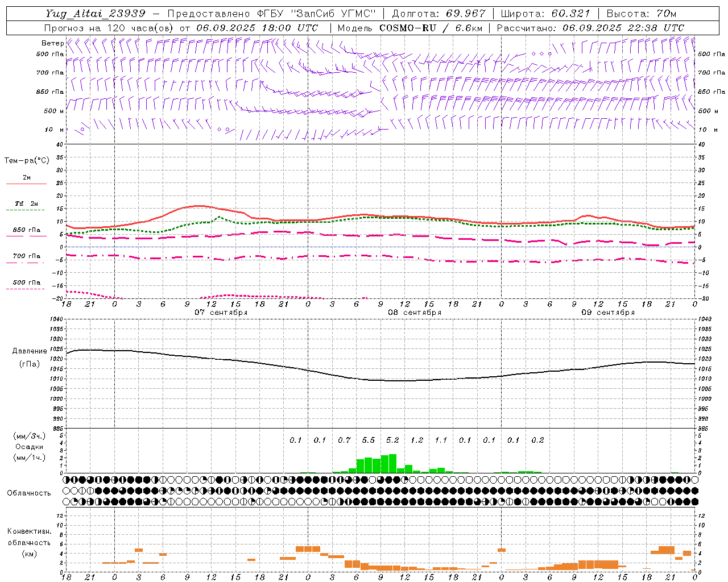Click the Рассчитано: 06.09.2025 22:38 UTC text
Image resolution: width=728 pixels, height=582 pixels.
point(590,28)
